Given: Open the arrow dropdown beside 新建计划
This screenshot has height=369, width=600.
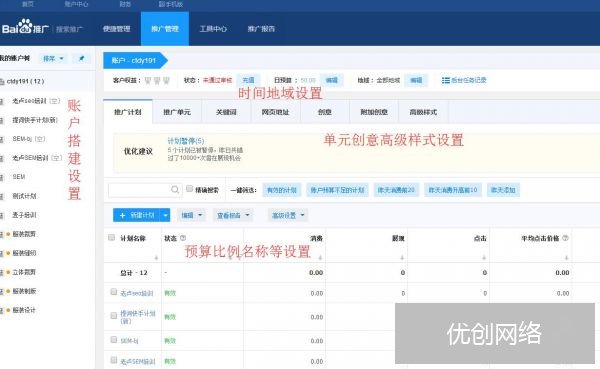Looking at the screenshot, I should pos(165,215).
